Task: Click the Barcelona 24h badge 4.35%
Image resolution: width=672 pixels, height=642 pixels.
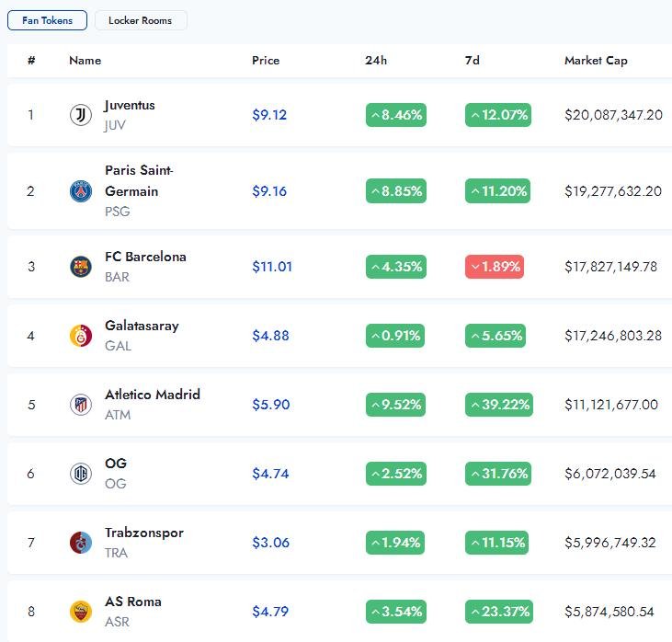Action: 396,267
